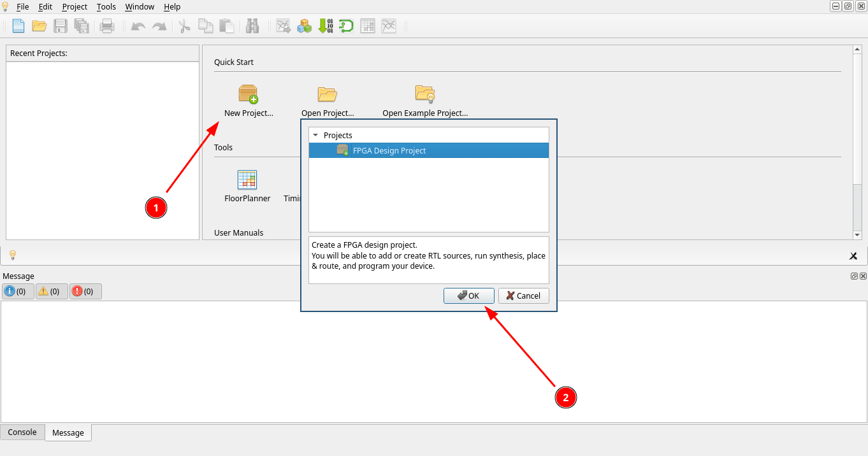The height and width of the screenshot is (456, 868).
Task: Click the green loop run icon
Action: [x=346, y=26]
